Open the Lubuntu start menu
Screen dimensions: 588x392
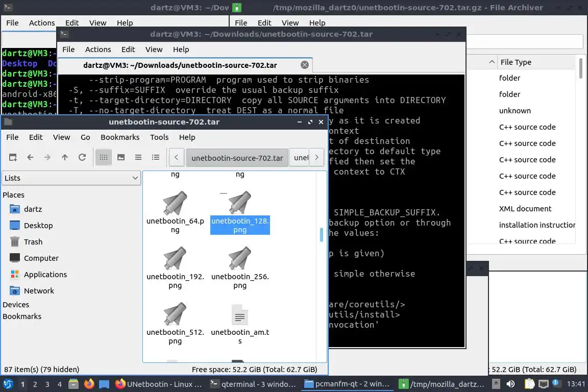coord(8,384)
